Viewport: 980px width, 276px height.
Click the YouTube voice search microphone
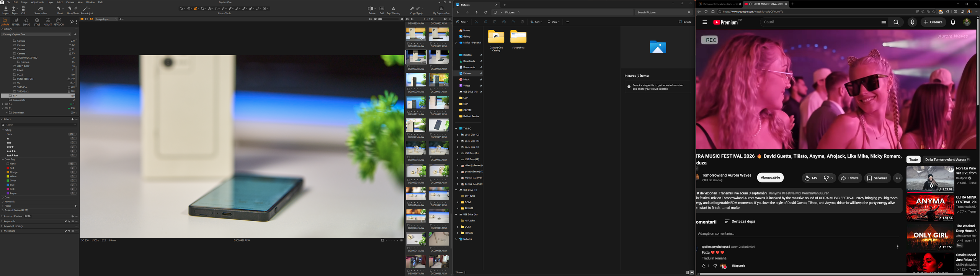coord(913,22)
